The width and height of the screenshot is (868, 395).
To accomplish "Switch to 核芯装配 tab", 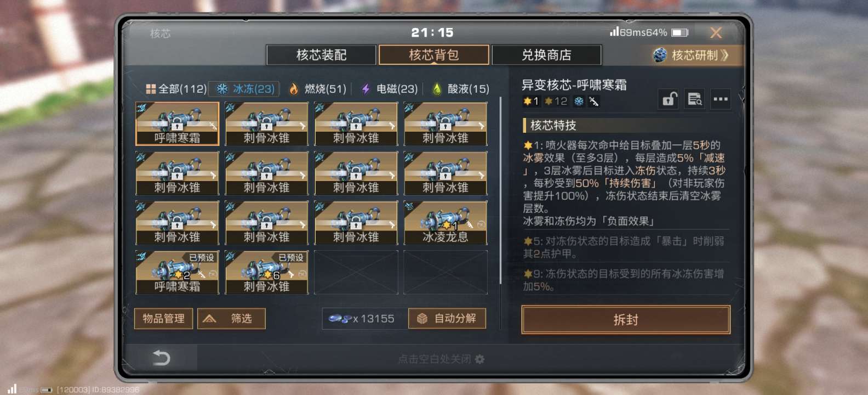I will [x=322, y=55].
